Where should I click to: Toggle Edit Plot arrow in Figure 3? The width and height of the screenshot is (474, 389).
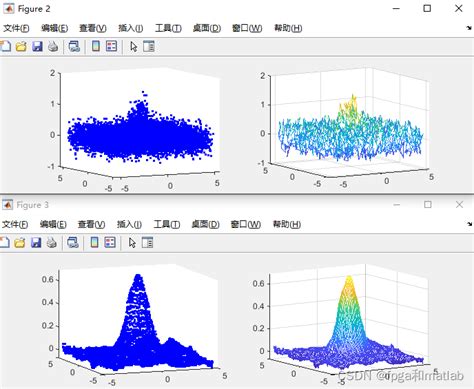pyautogui.click(x=132, y=242)
